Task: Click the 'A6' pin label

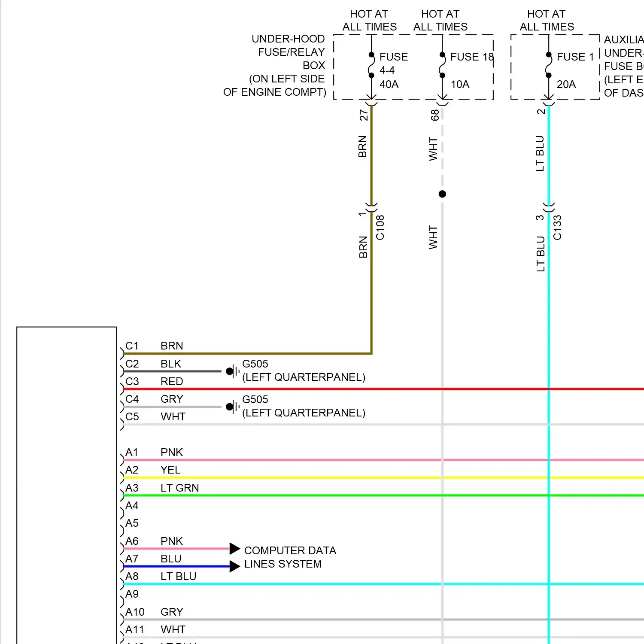Action: click(x=132, y=541)
